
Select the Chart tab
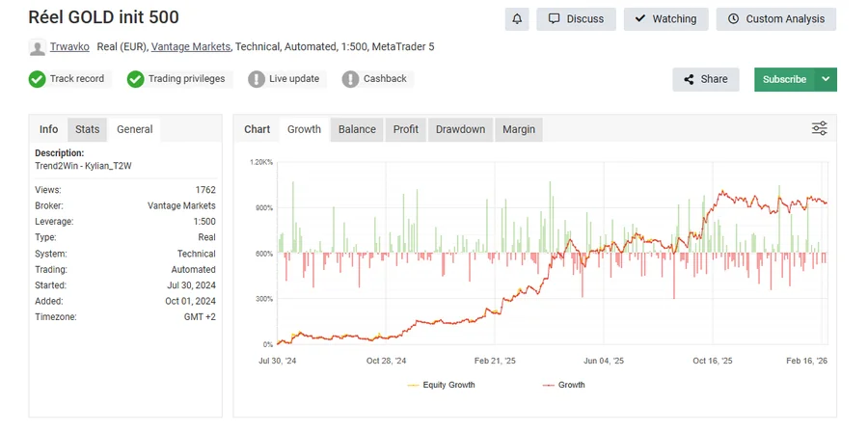[258, 129]
